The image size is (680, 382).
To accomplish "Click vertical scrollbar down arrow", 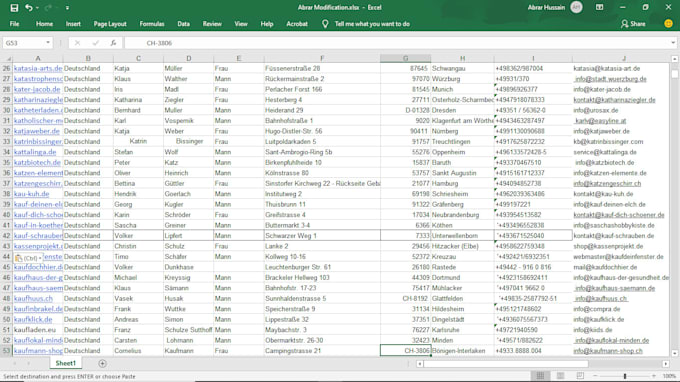I will [x=675, y=353].
